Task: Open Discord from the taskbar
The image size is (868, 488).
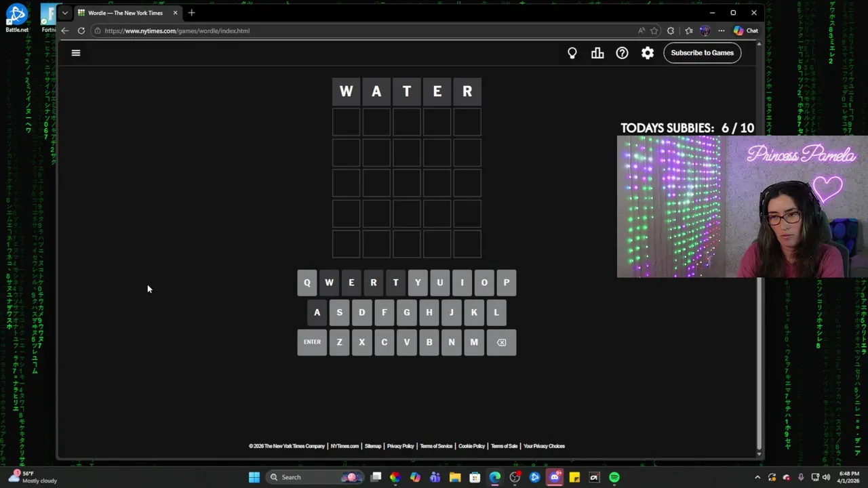Action: pos(555,477)
